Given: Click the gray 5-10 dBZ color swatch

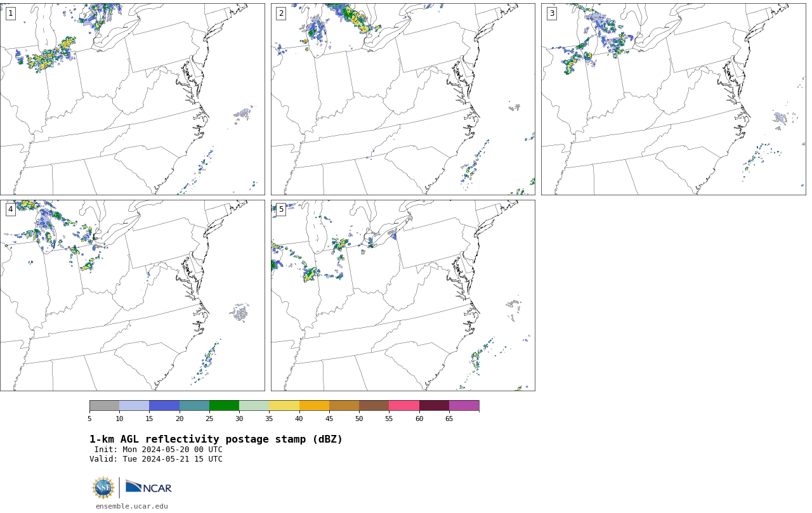Looking at the screenshot, I should click(x=104, y=406).
